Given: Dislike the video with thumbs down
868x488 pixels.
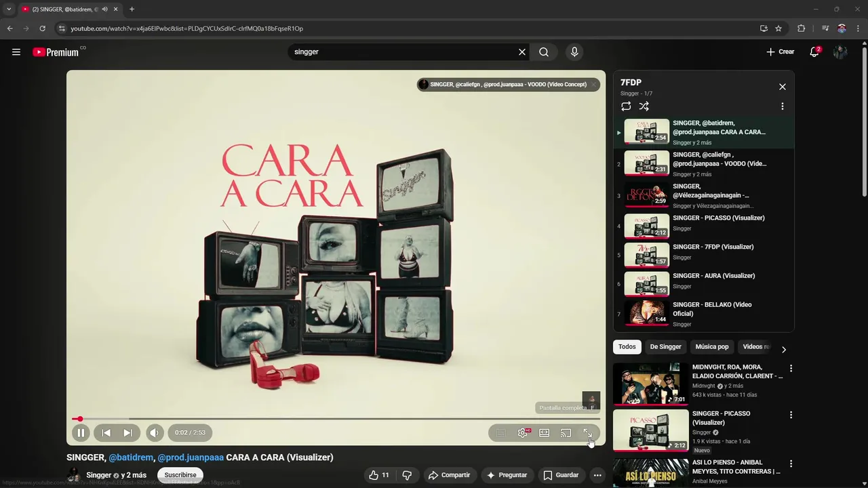Looking at the screenshot, I should point(407,475).
